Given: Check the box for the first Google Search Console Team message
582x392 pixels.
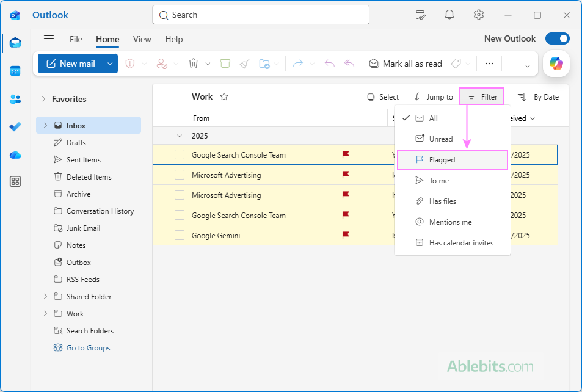Looking at the screenshot, I should [x=180, y=155].
